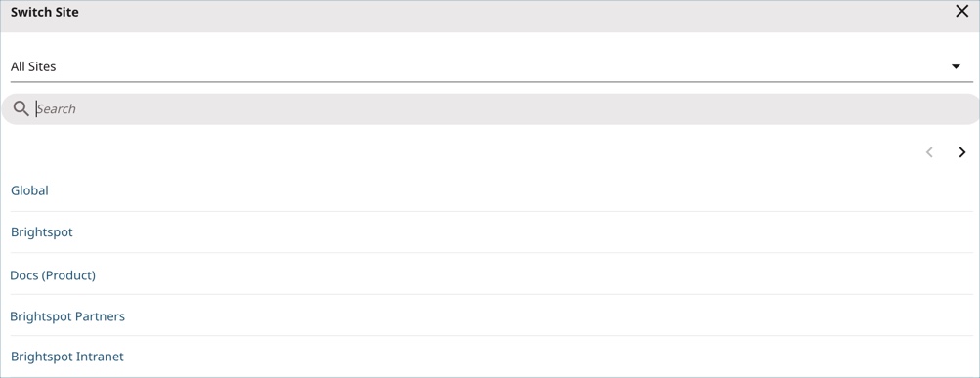
Task: Open the All Sites filter selector
Action: click(x=491, y=66)
